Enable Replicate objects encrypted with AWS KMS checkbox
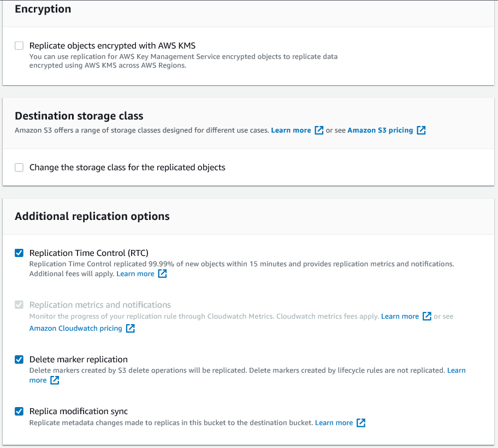 tap(19, 46)
